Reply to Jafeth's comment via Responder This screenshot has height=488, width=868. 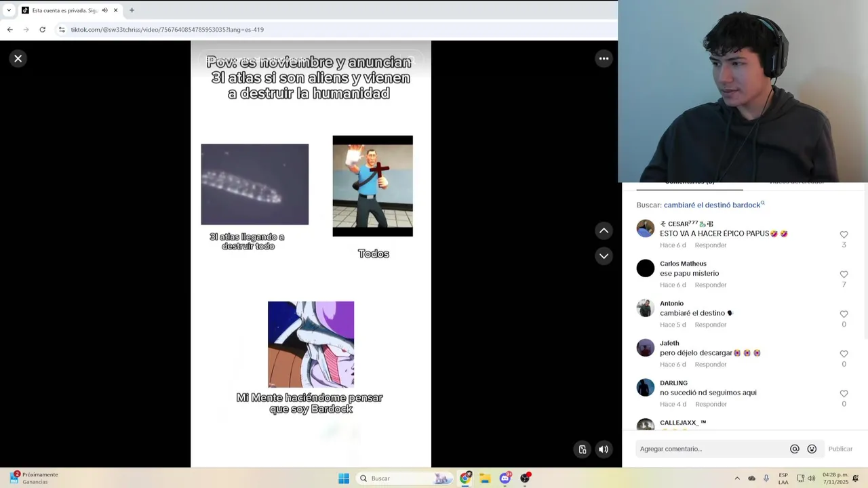pyautogui.click(x=710, y=364)
